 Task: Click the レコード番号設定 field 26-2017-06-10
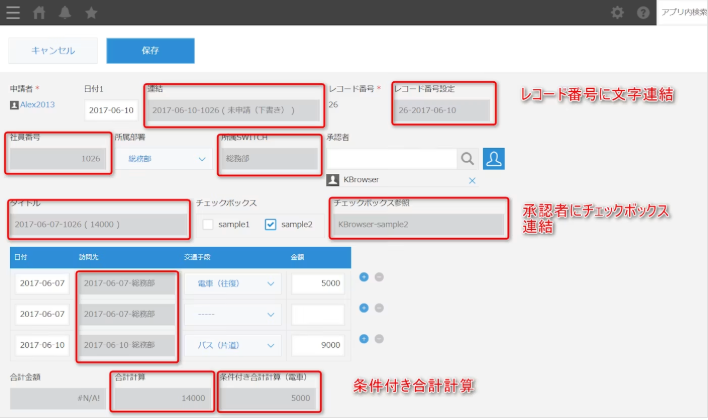tap(442, 110)
